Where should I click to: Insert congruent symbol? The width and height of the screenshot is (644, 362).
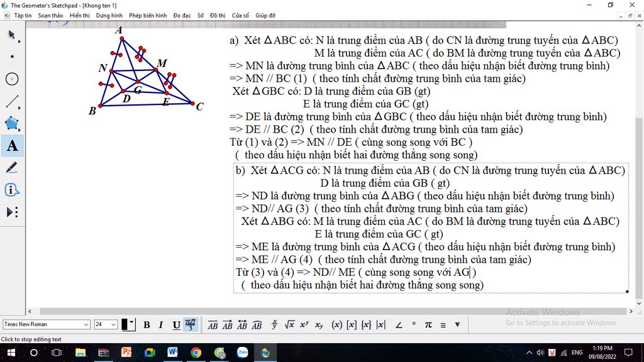point(443,325)
